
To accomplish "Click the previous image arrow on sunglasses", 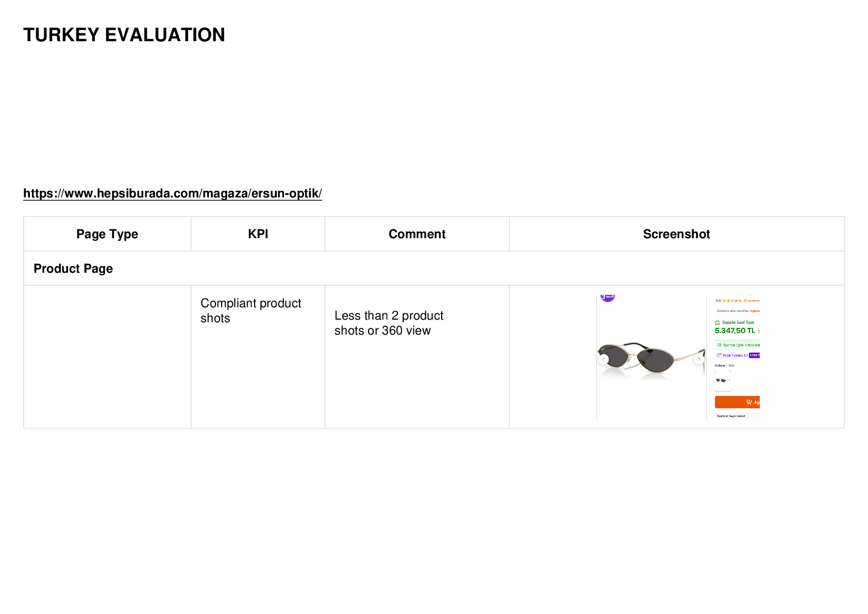I will pos(604,359).
